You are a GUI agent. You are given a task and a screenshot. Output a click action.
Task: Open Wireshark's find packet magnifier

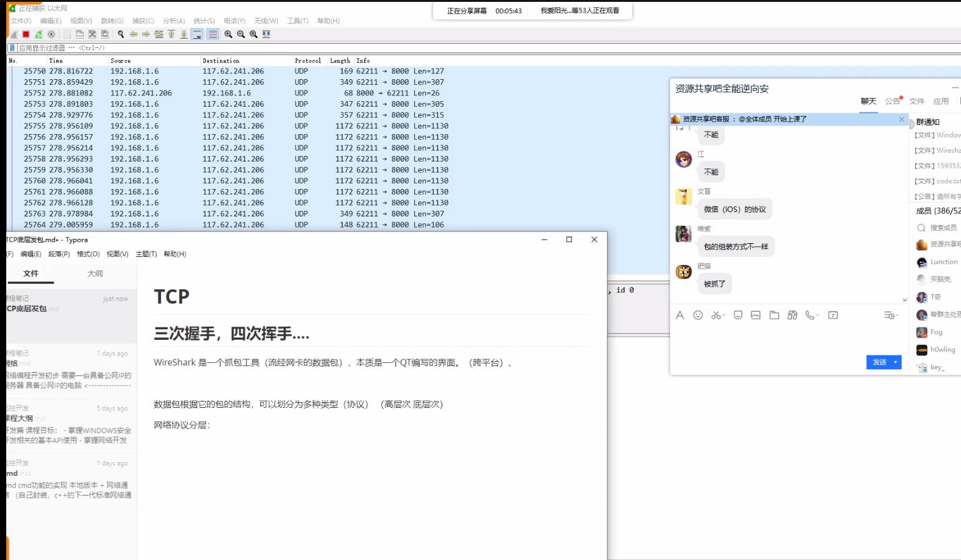(x=120, y=34)
